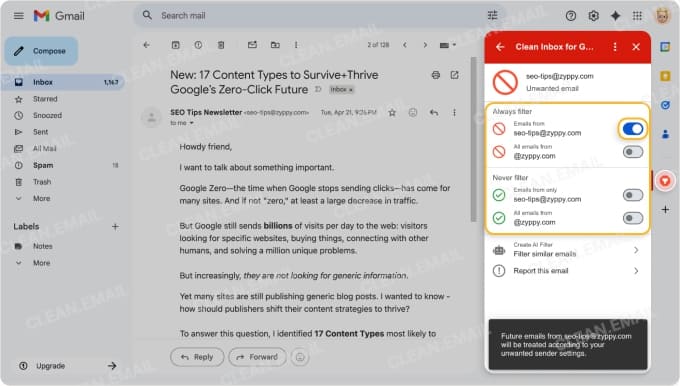Open the account profile avatar
The width and height of the screenshot is (680, 386).
pos(662,16)
